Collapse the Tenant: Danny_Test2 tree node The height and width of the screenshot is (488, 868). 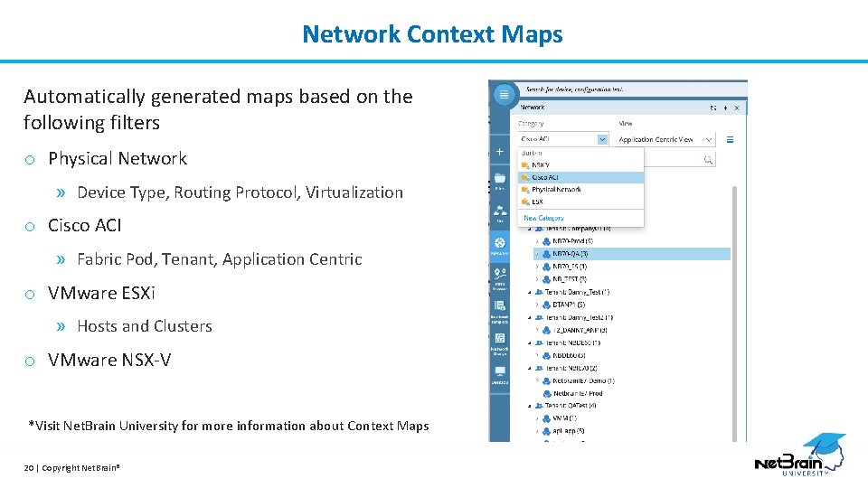pyautogui.click(x=530, y=317)
